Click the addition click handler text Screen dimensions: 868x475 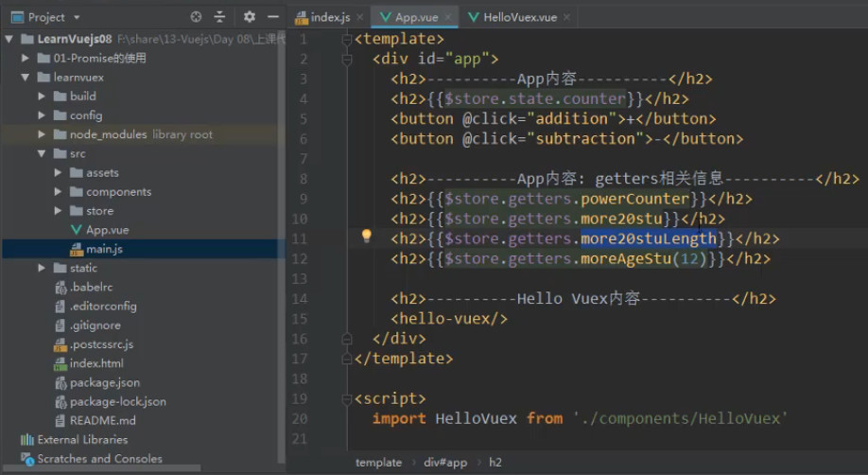[572, 118]
